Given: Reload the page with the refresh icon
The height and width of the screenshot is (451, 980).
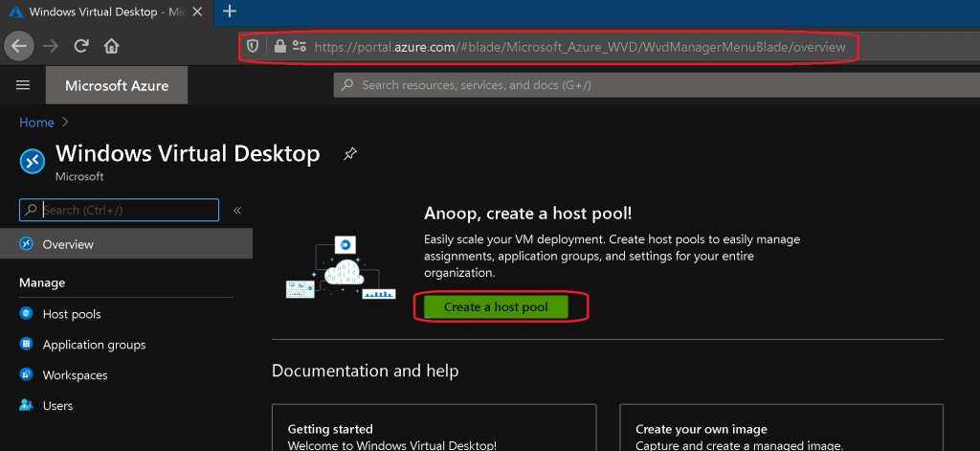Looking at the screenshot, I should click(81, 46).
